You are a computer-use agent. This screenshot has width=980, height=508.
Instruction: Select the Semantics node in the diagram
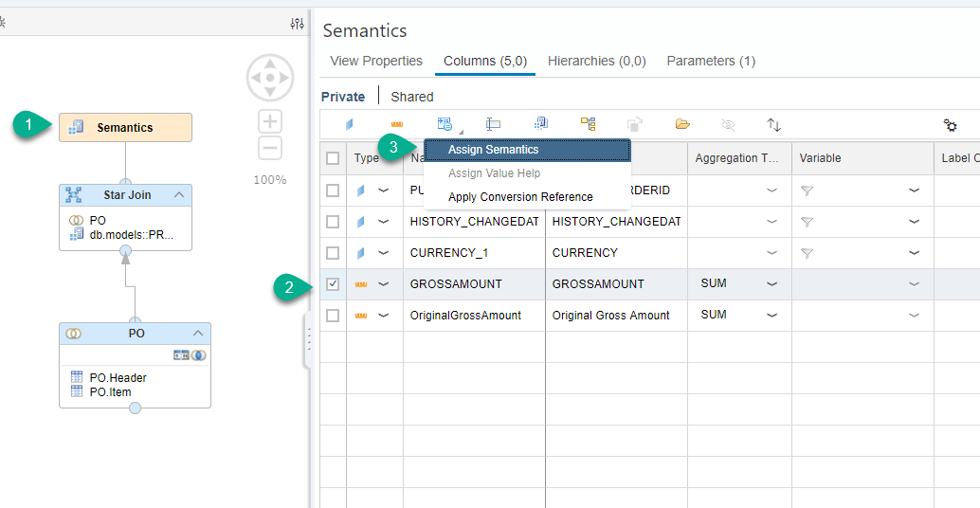(x=126, y=127)
